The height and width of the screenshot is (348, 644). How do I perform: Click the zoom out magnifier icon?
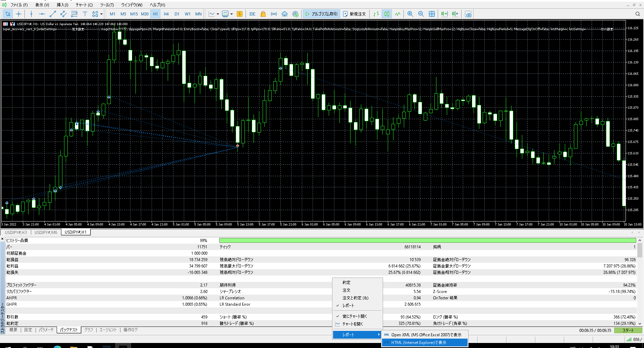tap(421, 14)
